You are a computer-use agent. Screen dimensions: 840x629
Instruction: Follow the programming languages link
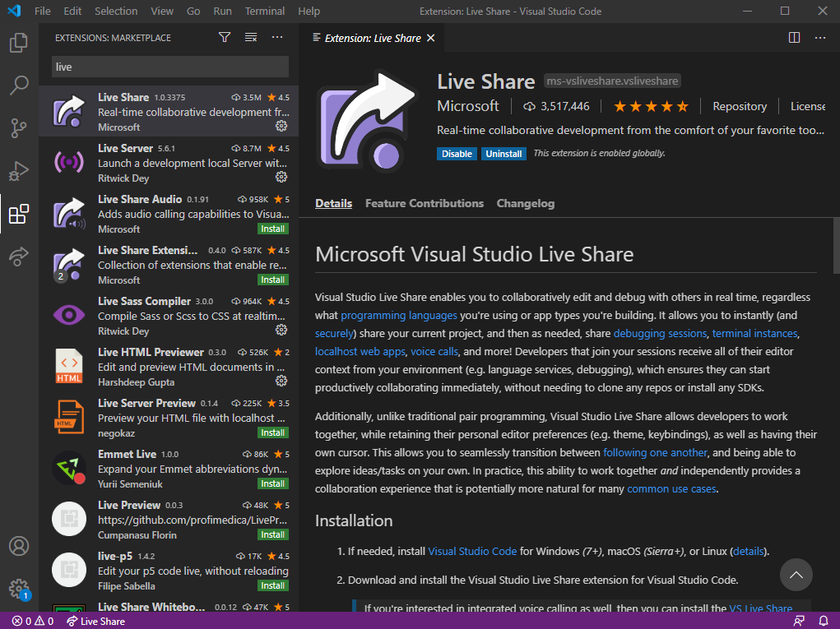tap(399, 315)
